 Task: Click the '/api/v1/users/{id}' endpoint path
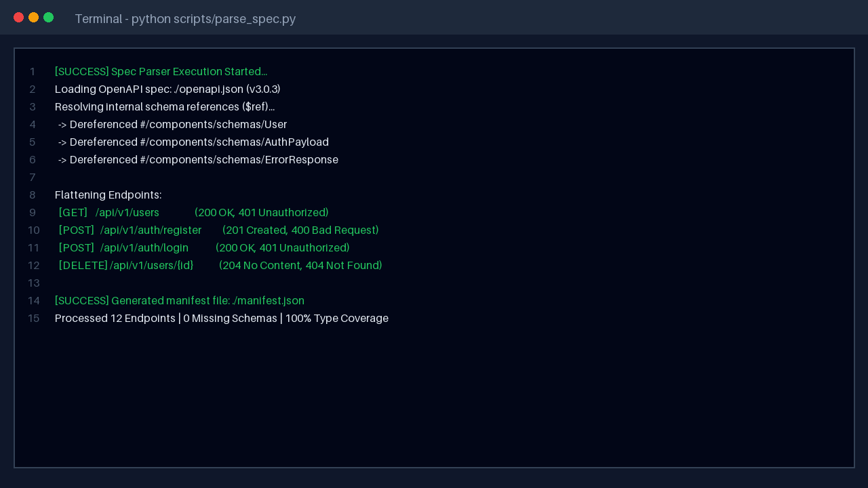[152, 266]
